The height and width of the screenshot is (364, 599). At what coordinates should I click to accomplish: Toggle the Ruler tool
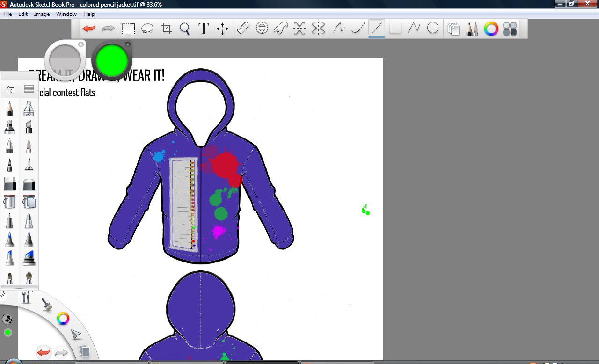[x=243, y=29]
